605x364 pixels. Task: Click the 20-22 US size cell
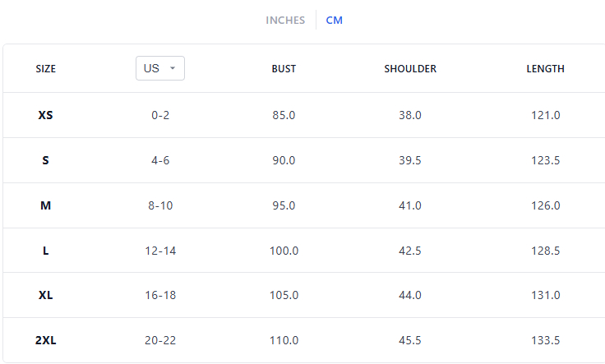pyautogui.click(x=160, y=340)
